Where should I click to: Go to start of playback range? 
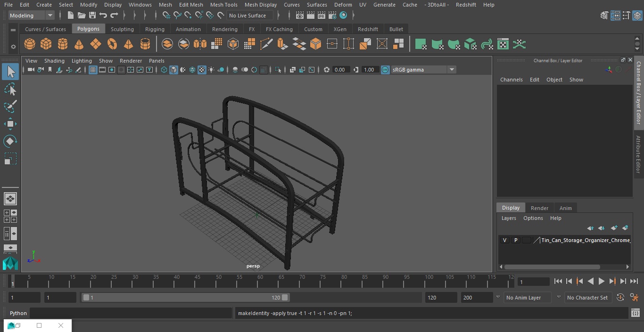(x=558, y=282)
